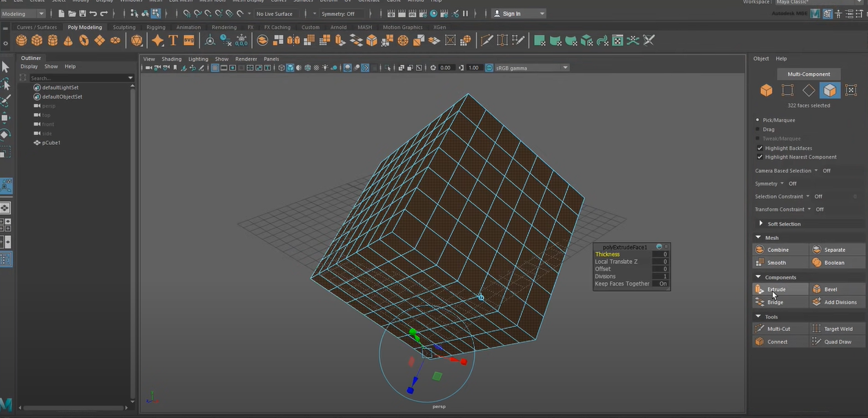Create a polygon sphere from the shelf
The height and width of the screenshot is (418, 868).
tap(21, 41)
